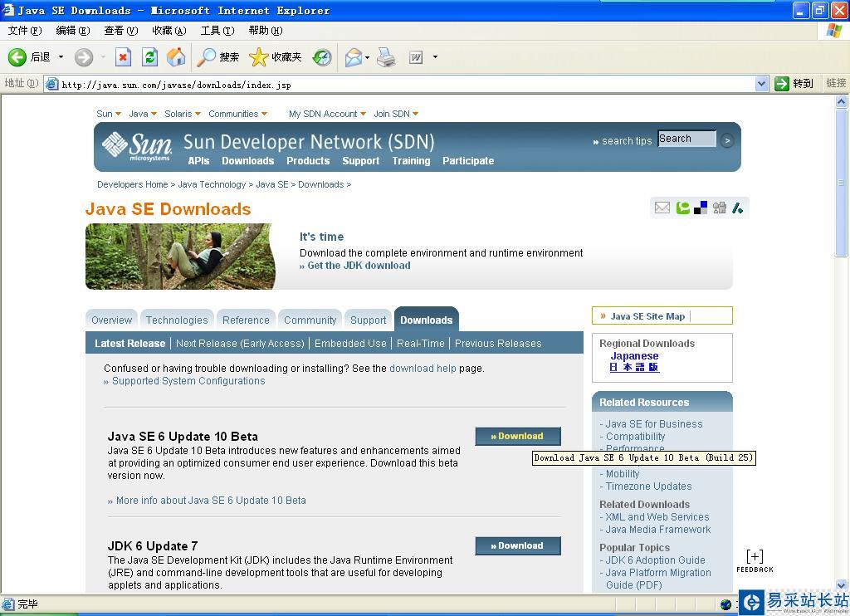Open the 搜索 search toolbar button

tap(218, 57)
